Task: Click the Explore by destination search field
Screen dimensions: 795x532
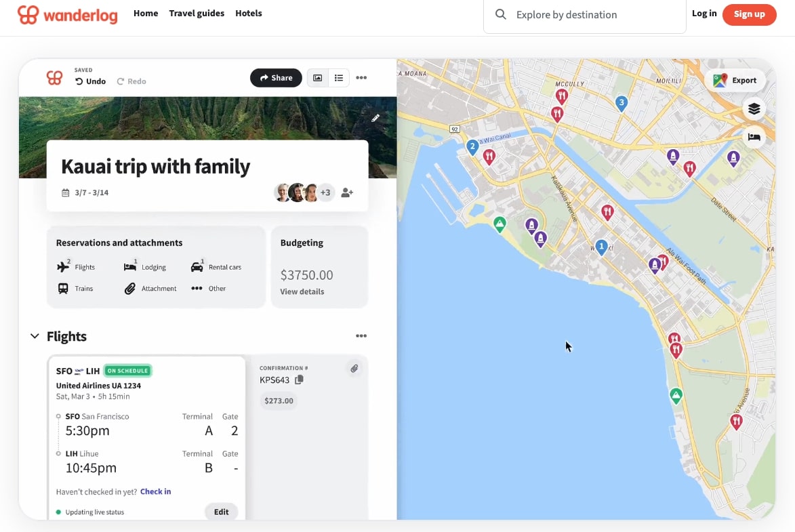Action: coord(583,14)
